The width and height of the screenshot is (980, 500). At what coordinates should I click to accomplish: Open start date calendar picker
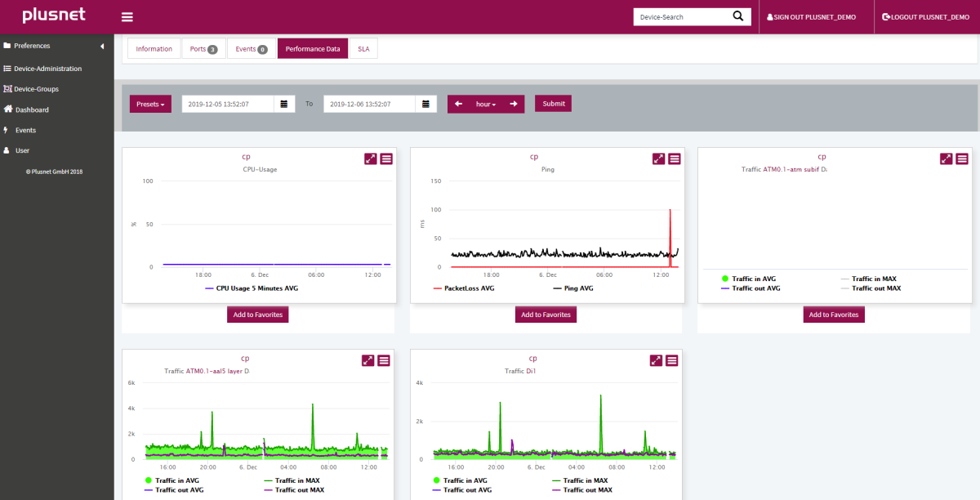(x=283, y=104)
